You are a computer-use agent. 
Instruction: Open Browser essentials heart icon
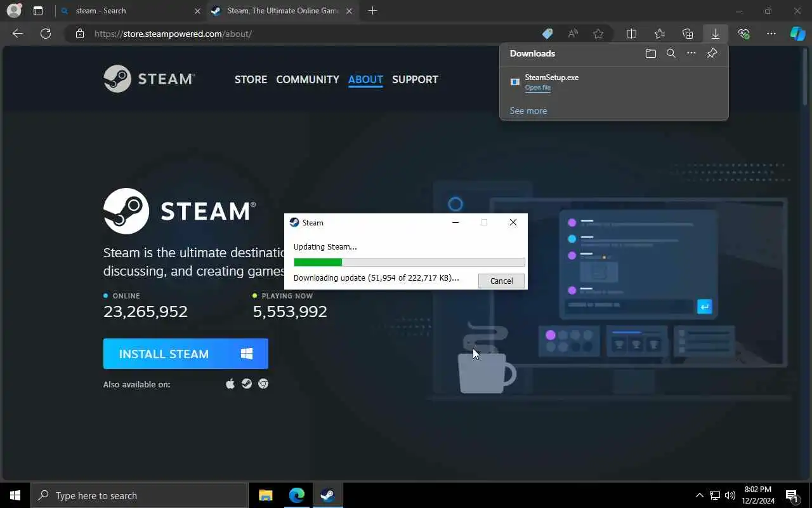pos(743,34)
